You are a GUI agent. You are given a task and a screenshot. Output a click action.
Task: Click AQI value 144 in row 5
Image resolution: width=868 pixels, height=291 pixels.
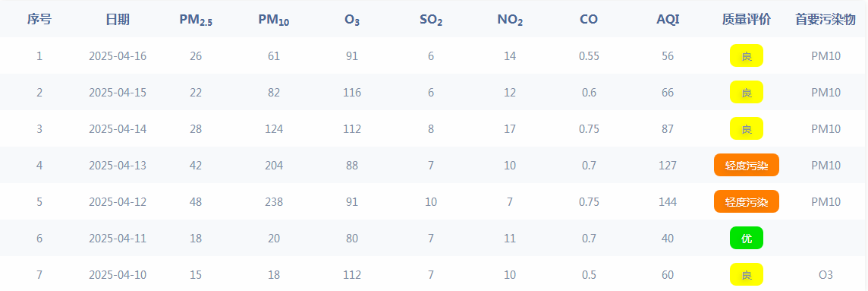(668, 202)
